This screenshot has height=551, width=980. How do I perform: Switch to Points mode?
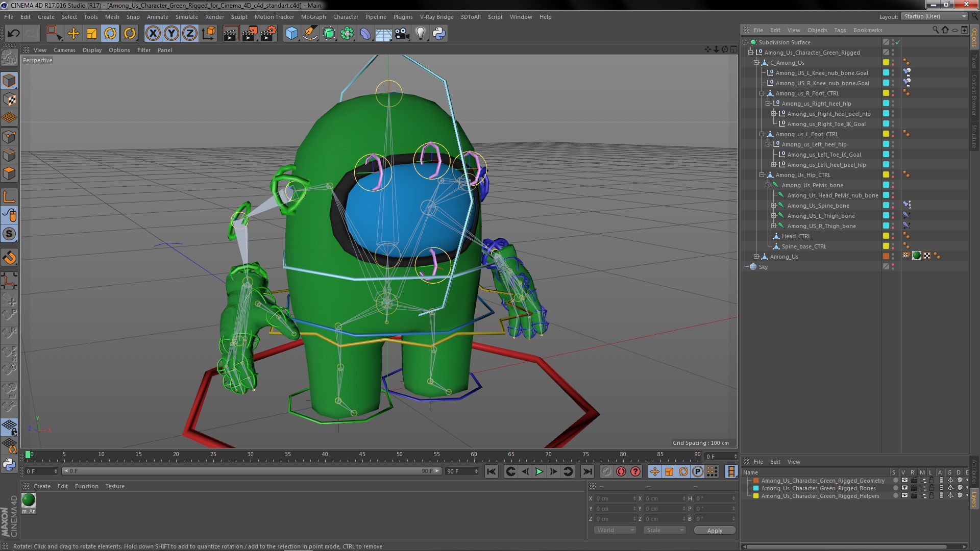click(9, 137)
